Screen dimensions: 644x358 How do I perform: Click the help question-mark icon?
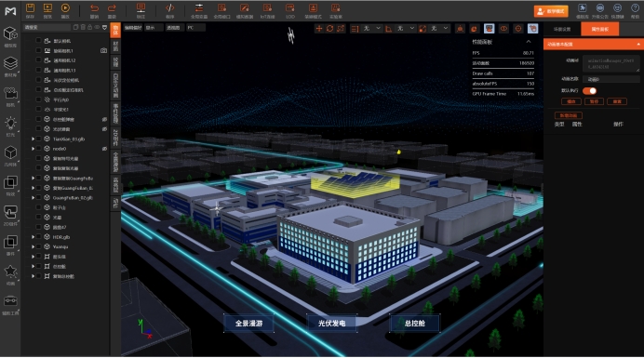point(635,7)
